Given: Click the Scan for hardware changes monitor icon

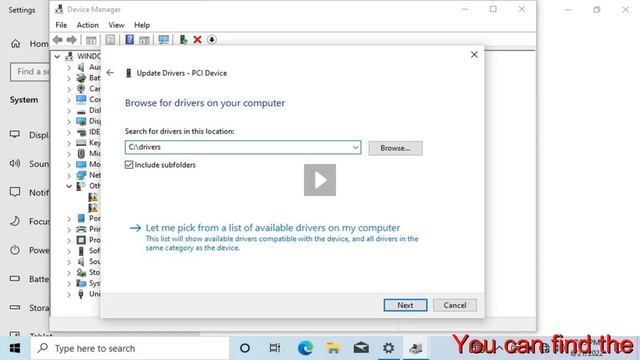Looking at the screenshot, I should tap(164, 40).
